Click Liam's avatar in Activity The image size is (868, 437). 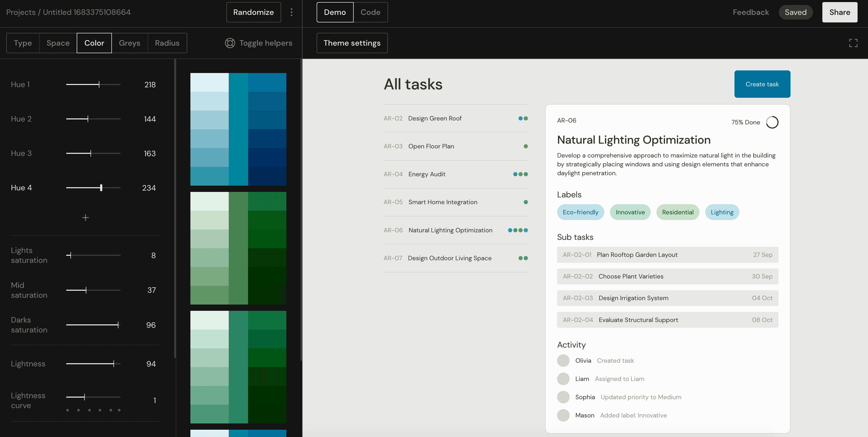pyautogui.click(x=563, y=379)
